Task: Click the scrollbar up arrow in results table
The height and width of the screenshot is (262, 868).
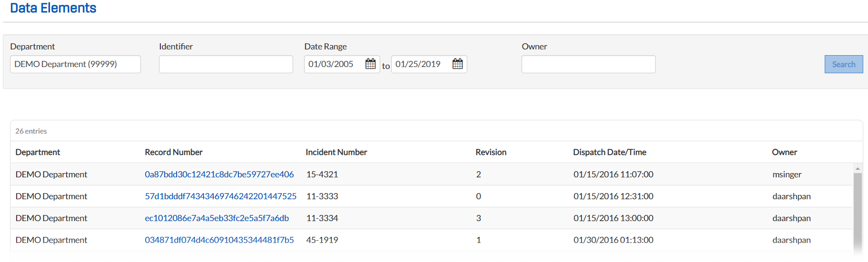Action: point(858,168)
